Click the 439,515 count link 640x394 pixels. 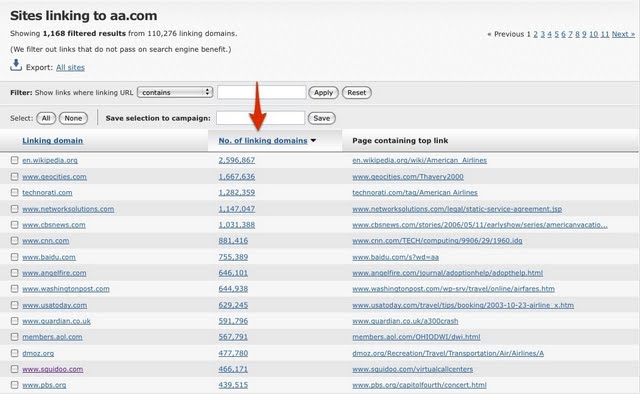click(x=233, y=385)
